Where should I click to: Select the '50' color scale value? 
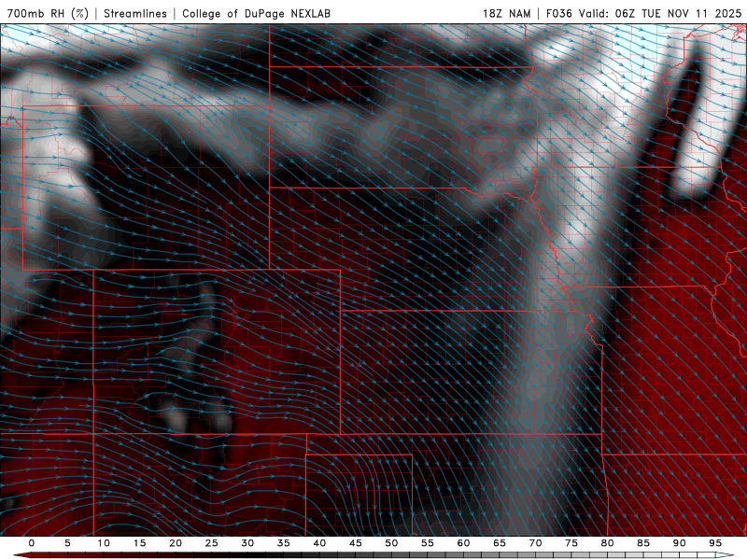[391, 543]
